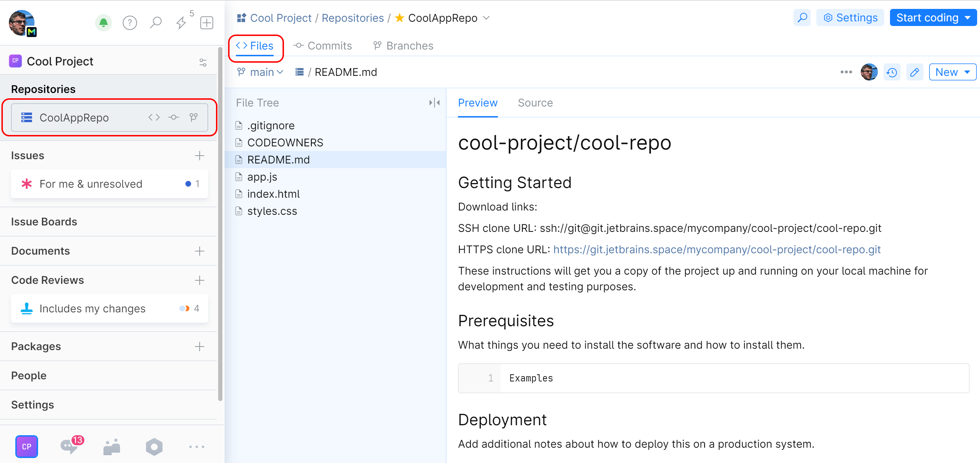Click the file history clock icon
The width and height of the screenshot is (980, 463).
point(892,72)
